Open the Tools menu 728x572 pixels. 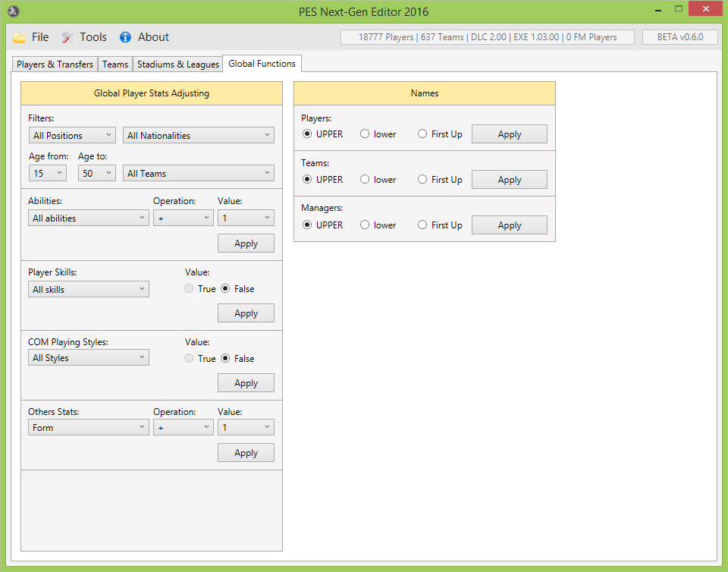(x=93, y=37)
